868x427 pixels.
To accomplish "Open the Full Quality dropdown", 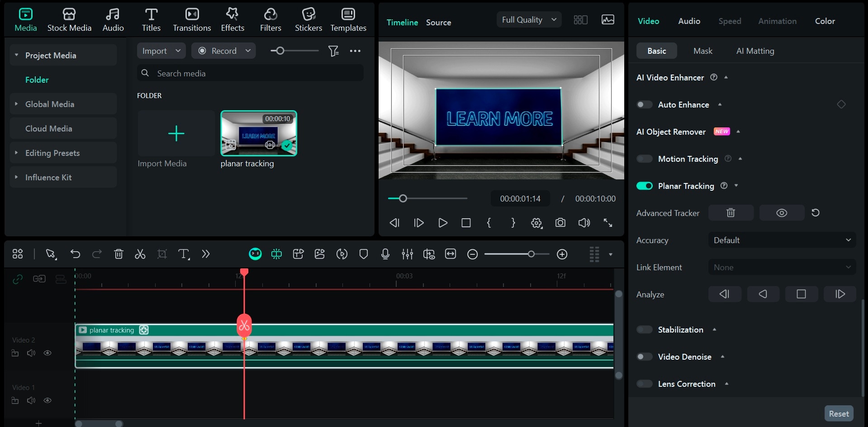I will [x=528, y=19].
